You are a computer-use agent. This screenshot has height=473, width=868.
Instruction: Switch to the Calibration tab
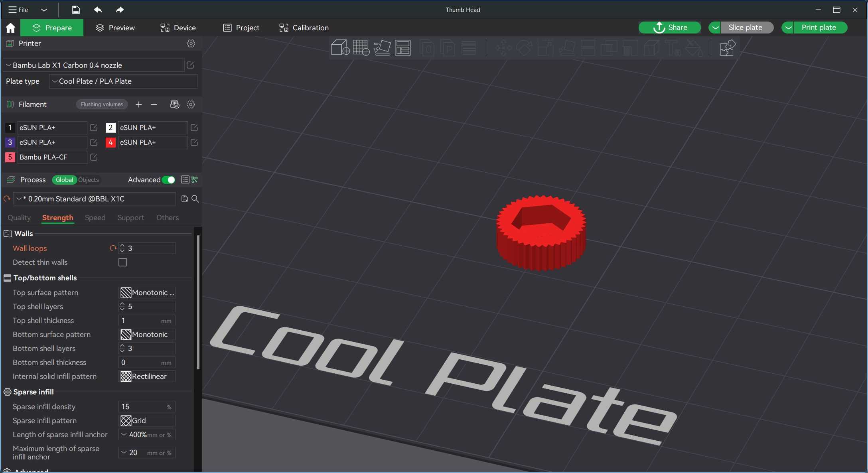[304, 28]
